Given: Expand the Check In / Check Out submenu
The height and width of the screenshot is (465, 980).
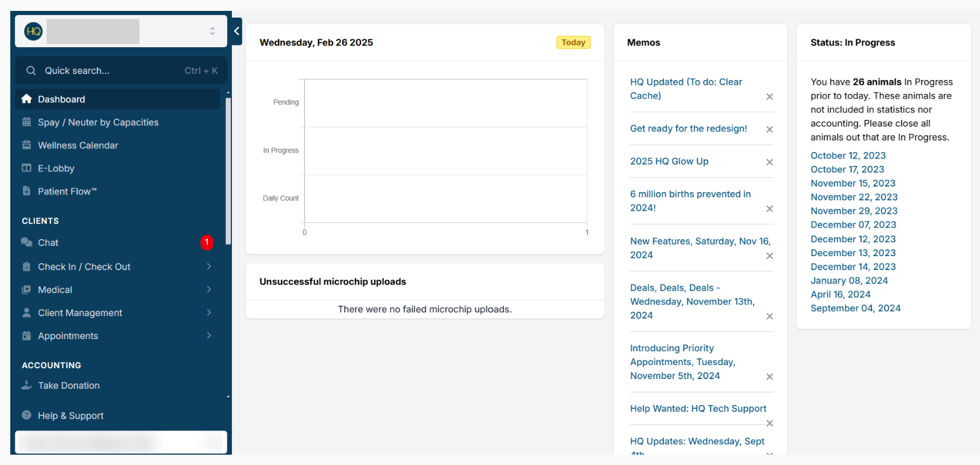Looking at the screenshot, I should coord(209,267).
